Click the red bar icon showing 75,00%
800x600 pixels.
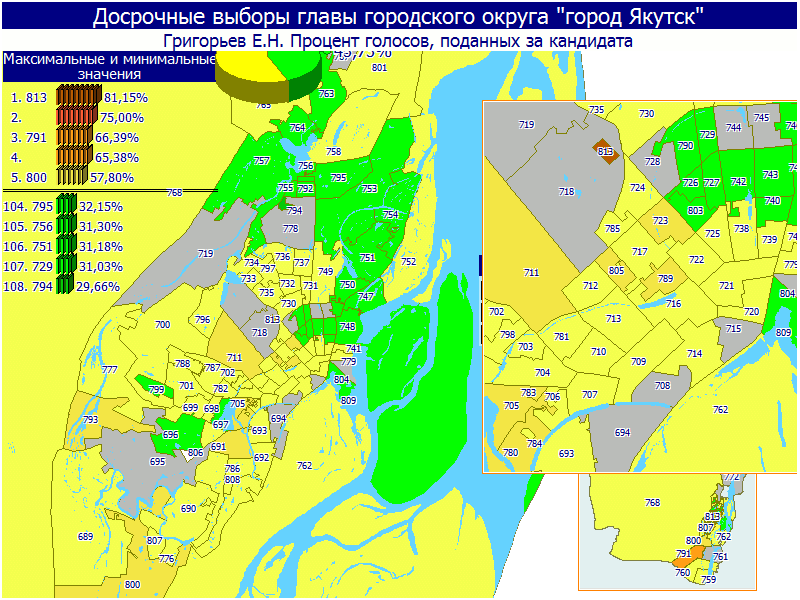[x=79, y=117]
